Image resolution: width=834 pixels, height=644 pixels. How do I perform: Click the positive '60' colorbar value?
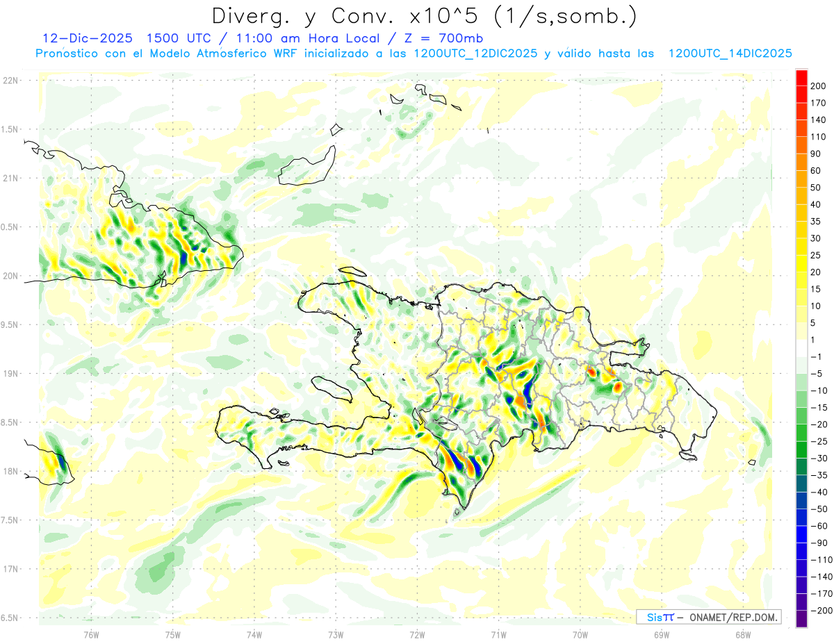(817, 171)
